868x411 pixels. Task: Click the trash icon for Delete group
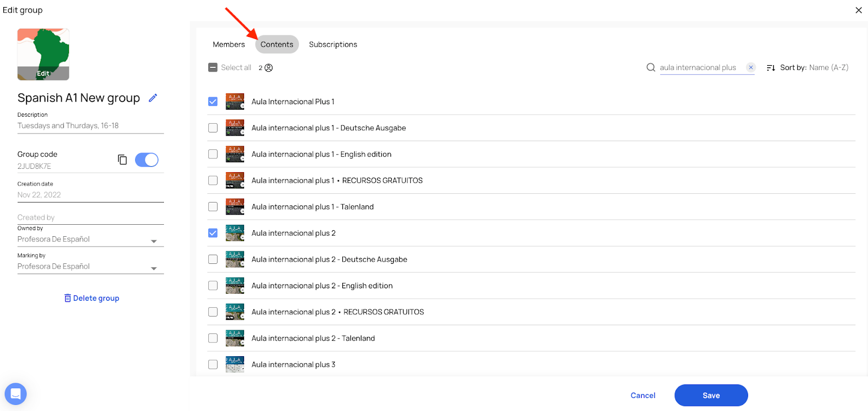coord(68,298)
